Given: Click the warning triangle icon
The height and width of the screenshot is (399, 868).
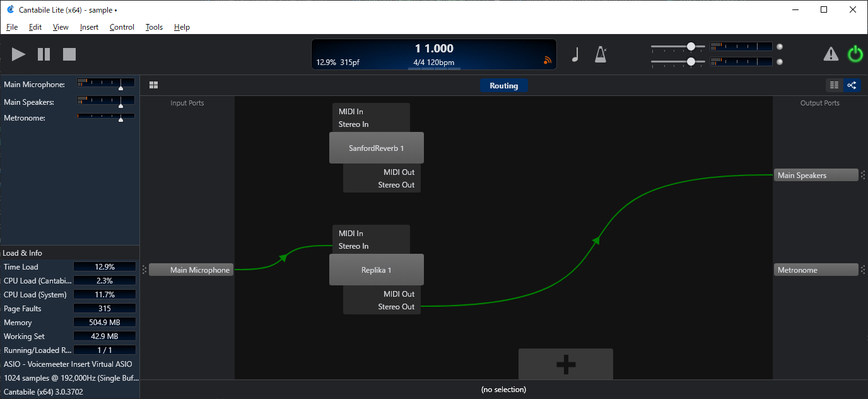Looking at the screenshot, I should pyautogui.click(x=831, y=54).
